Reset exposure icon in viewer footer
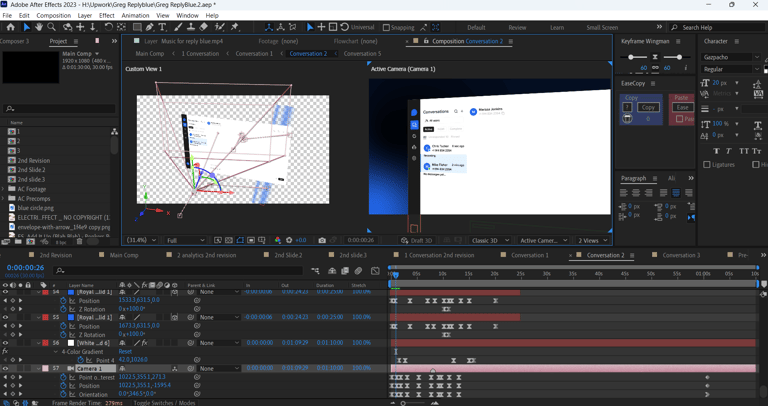This screenshot has height=406, width=768. [289, 240]
